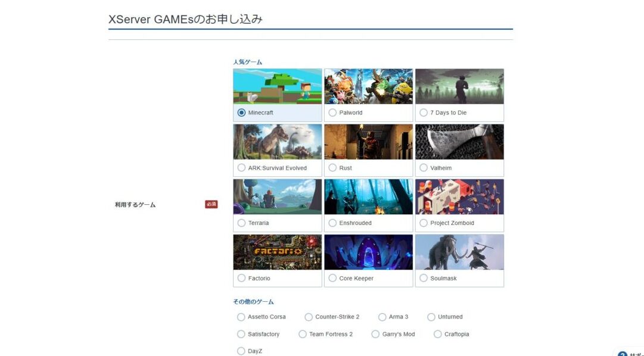
Task: Select the Minecraft radio button
Action: 241,113
